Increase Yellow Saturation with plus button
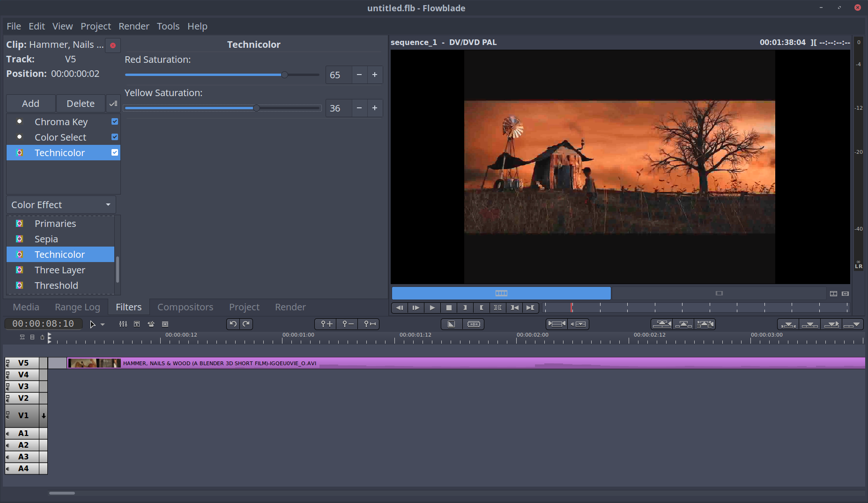This screenshot has width=868, height=503. pyautogui.click(x=375, y=108)
